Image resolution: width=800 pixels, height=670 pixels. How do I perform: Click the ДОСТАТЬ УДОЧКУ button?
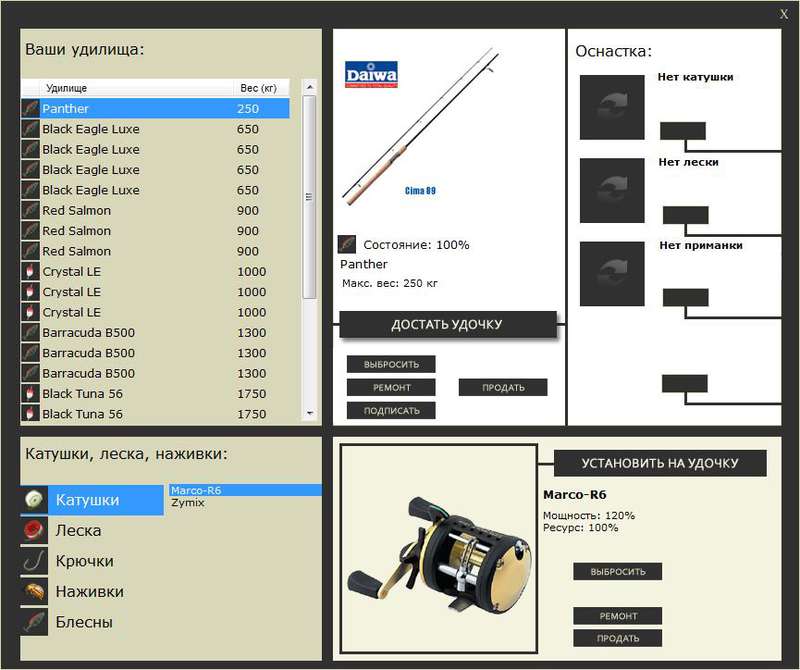click(x=447, y=325)
